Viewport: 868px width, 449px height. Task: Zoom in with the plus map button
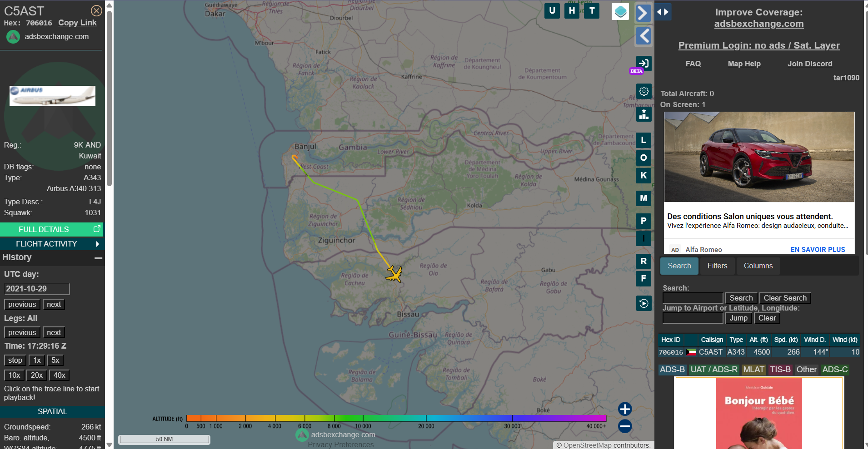(625, 409)
